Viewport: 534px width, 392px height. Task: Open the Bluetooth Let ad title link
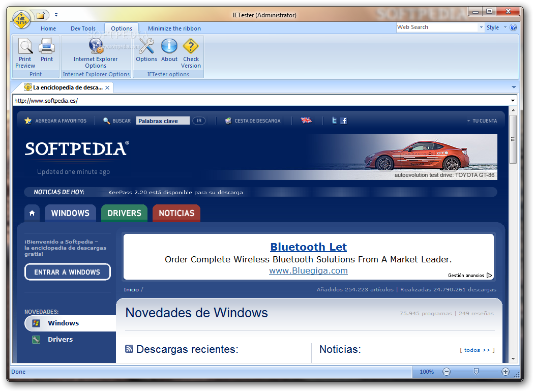(x=309, y=247)
